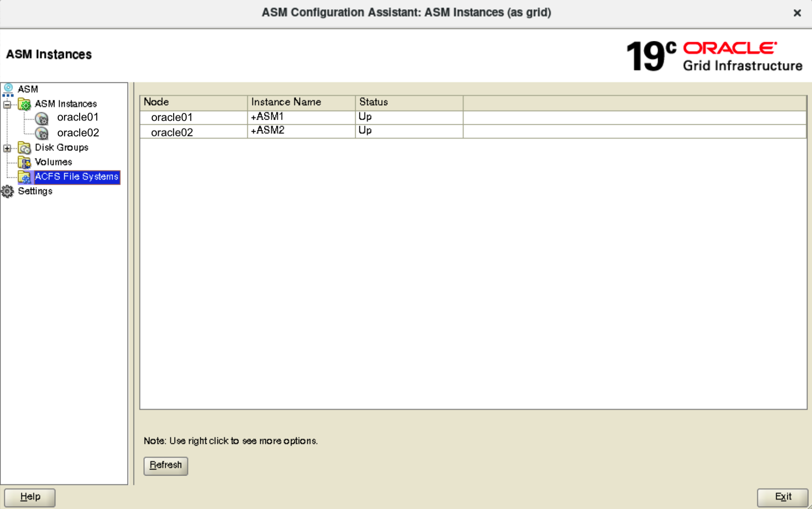The image size is (812, 509).
Task: Click the +ASM2 instance name cell
Action: click(301, 131)
